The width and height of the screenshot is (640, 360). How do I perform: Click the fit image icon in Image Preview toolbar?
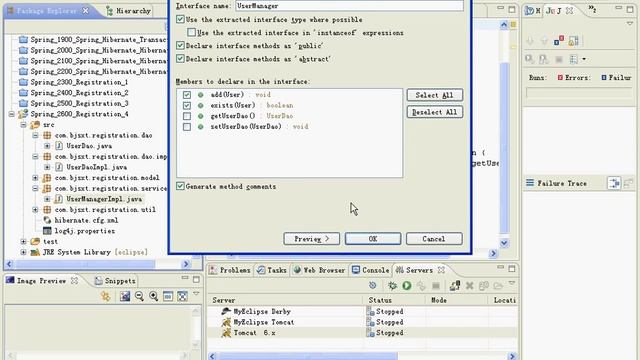click(182, 296)
